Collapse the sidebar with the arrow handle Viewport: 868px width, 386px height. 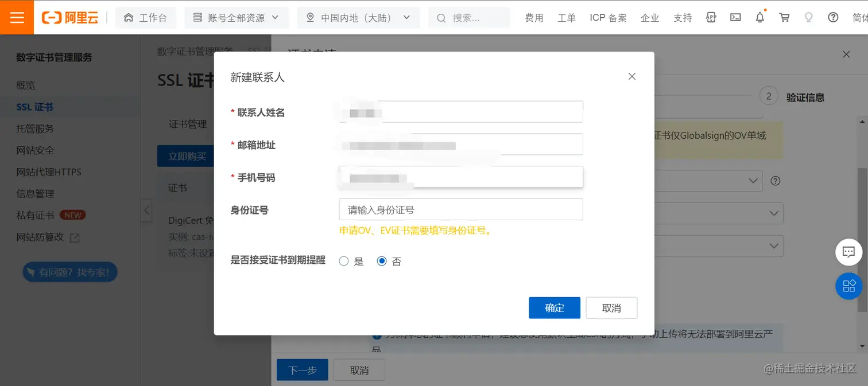pyautogui.click(x=147, y=210)
